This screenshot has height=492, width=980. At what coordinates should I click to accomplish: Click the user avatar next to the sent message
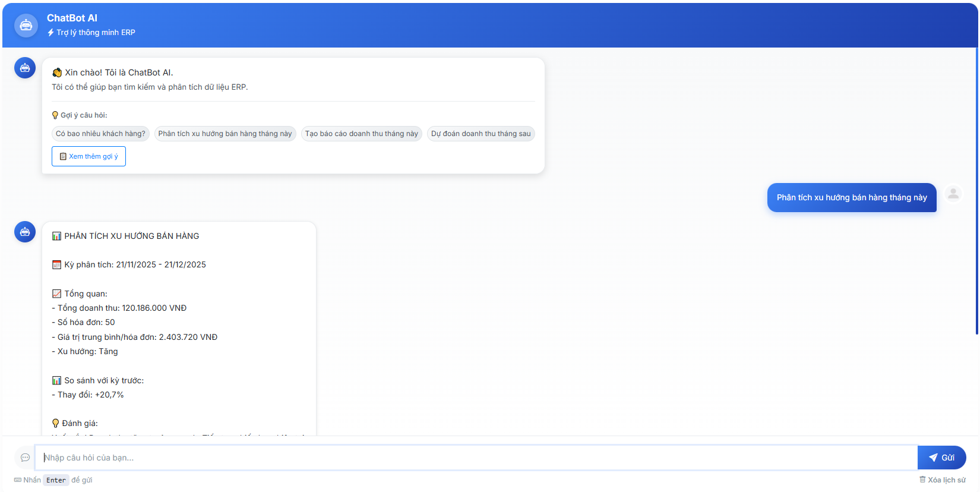953,194
